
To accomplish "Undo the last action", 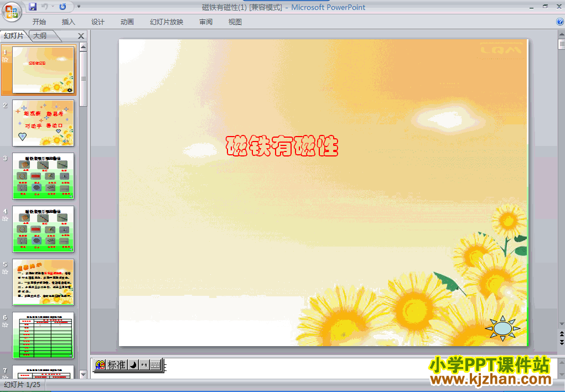I will click(45, 7).
